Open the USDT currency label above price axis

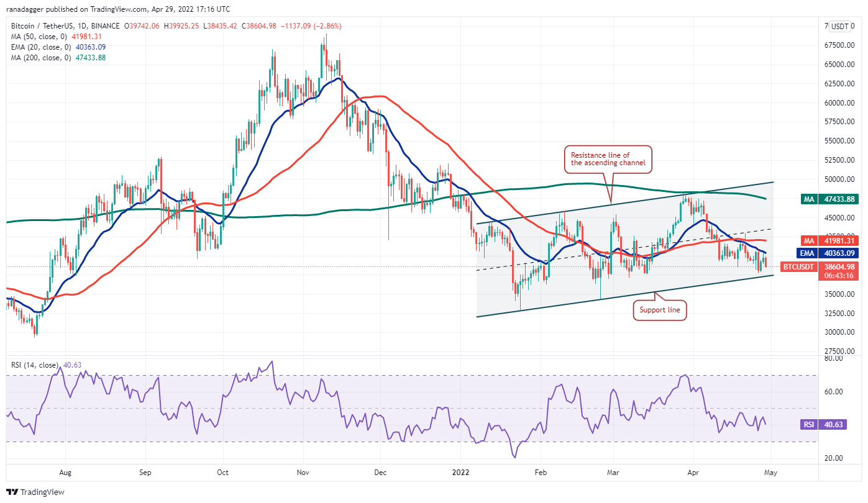[839, 26]
